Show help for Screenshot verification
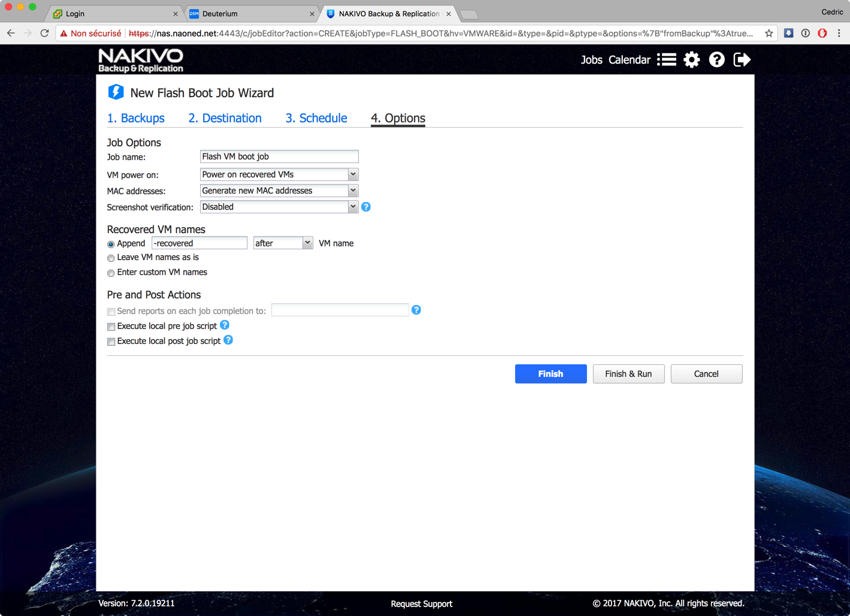This screenshot has width=850, height=616. 366,207
